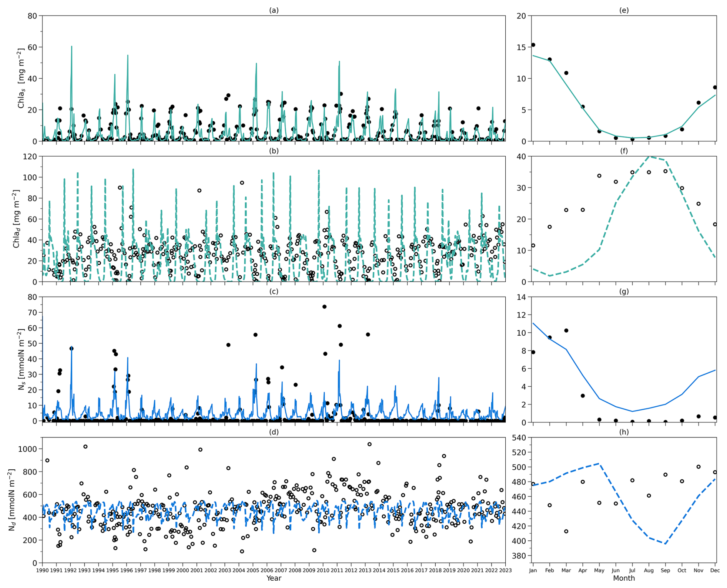
Task: Select the 1990 tick on the year axis
Action: (x=42, y=570)
